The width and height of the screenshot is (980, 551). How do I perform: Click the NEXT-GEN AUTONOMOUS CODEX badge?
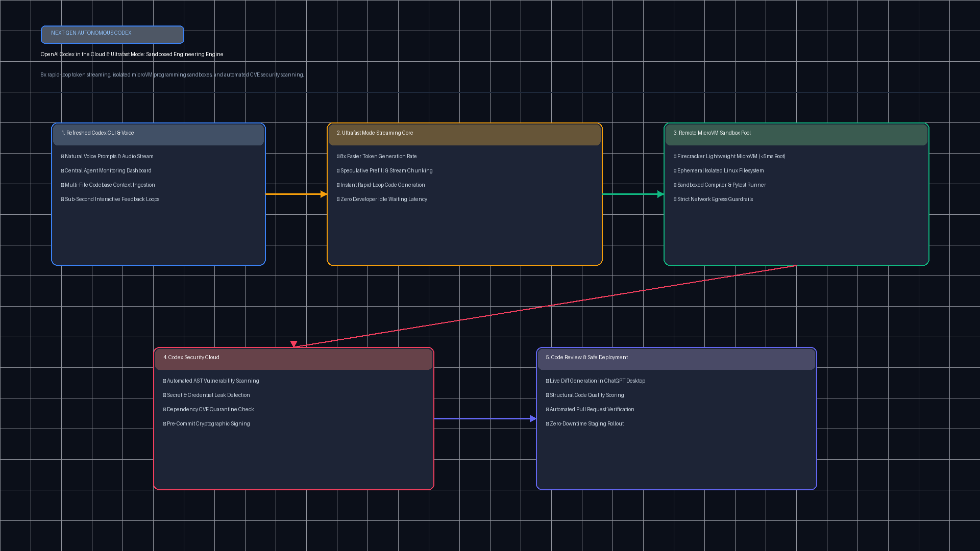(x=112, y=35)
